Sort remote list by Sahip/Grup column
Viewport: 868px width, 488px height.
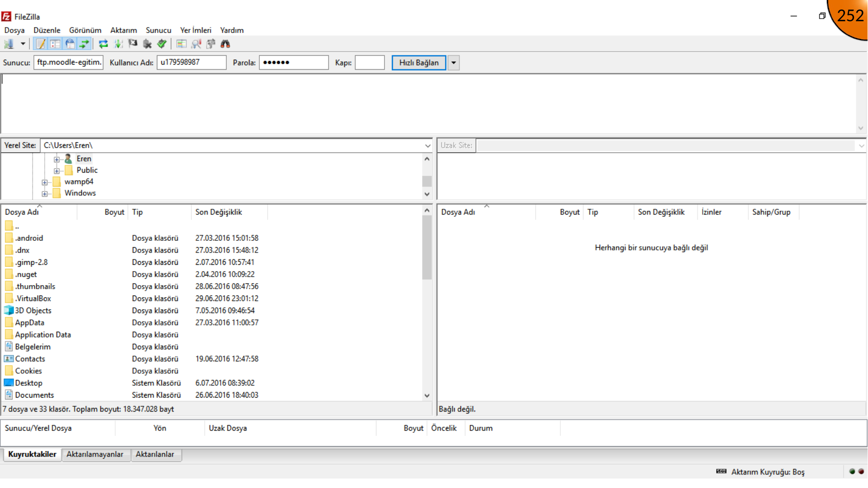click(x=774, y=212)
